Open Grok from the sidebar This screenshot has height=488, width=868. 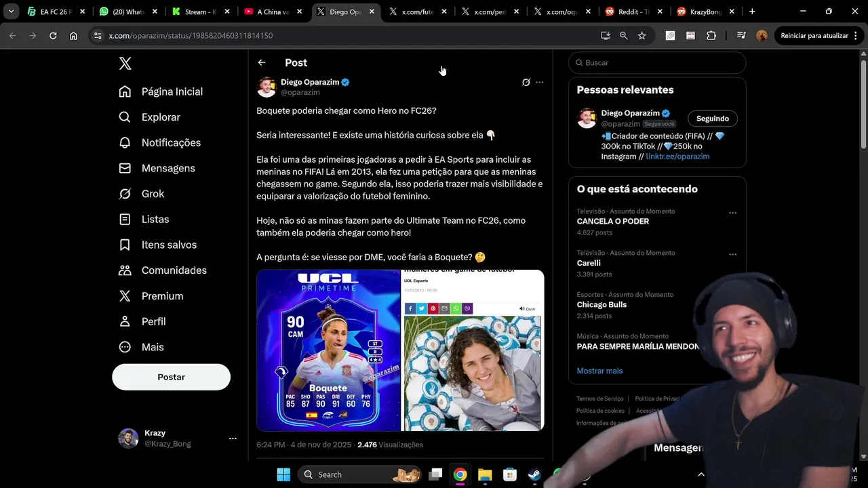point(142,194)
